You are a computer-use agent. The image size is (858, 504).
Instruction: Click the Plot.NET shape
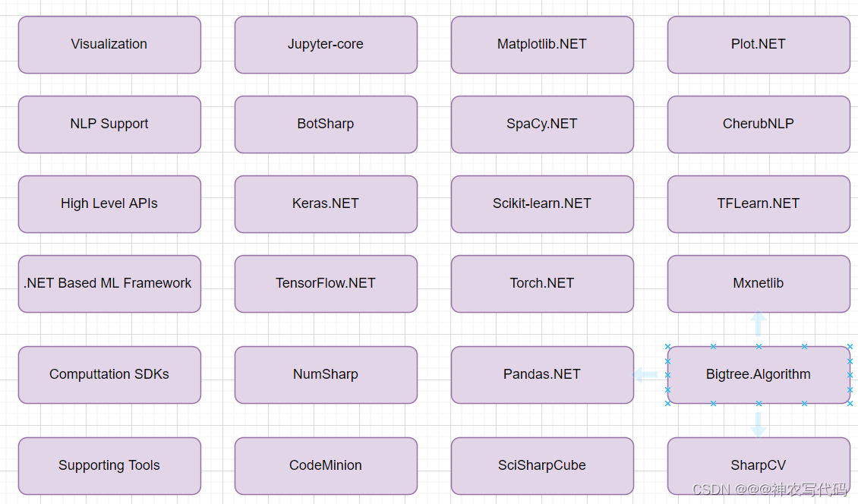pos(759,44)
